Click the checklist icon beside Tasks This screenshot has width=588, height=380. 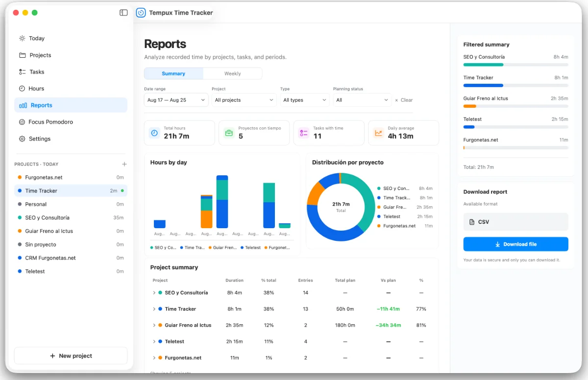22,72
